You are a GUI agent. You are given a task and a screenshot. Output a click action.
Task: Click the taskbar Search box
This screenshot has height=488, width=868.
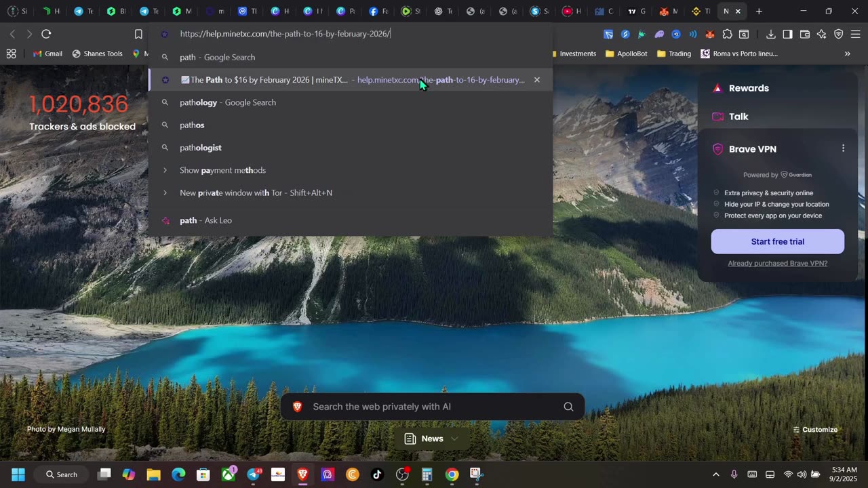coord(61,474)
